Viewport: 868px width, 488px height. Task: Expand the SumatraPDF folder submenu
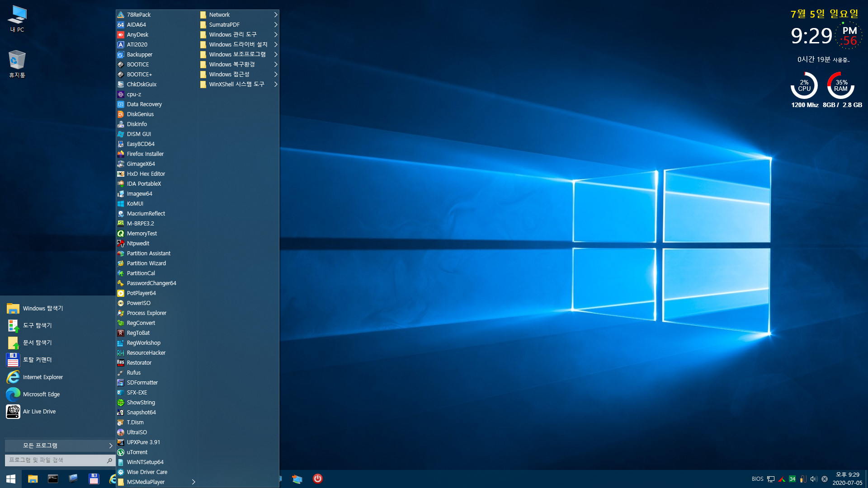point(239,25)
